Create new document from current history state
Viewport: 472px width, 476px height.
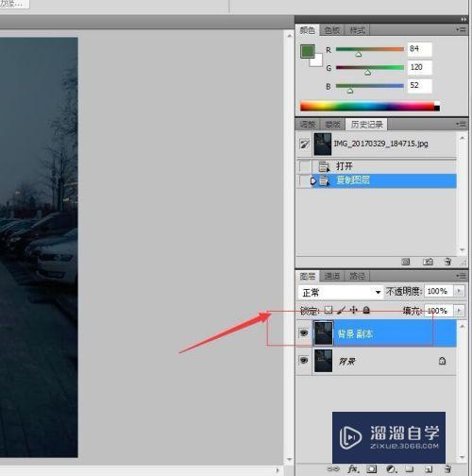406,262
